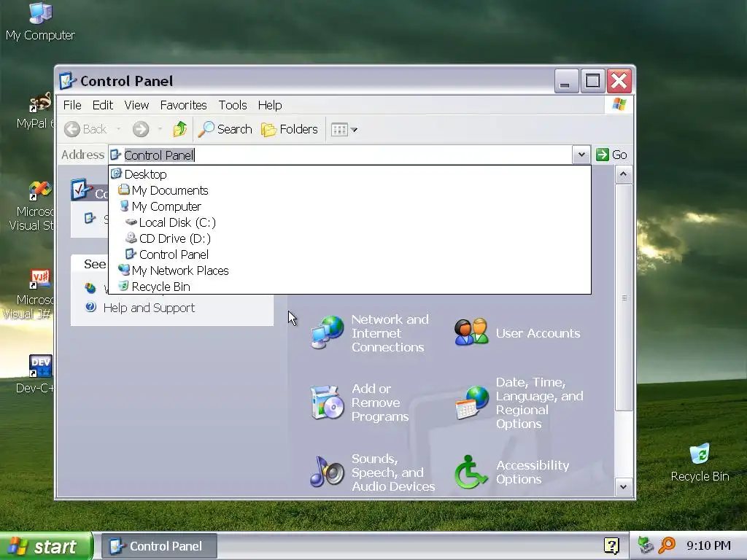Viewport: 747px width, 560px height.
Task: Select Recycle Bin in the address list
Action: click(x=349, y=287)
